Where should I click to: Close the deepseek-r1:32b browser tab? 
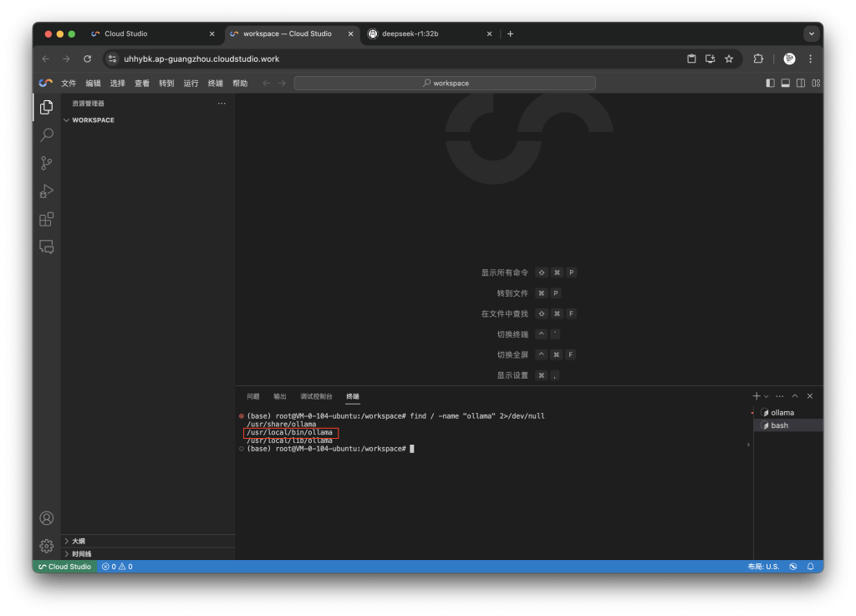489,33
